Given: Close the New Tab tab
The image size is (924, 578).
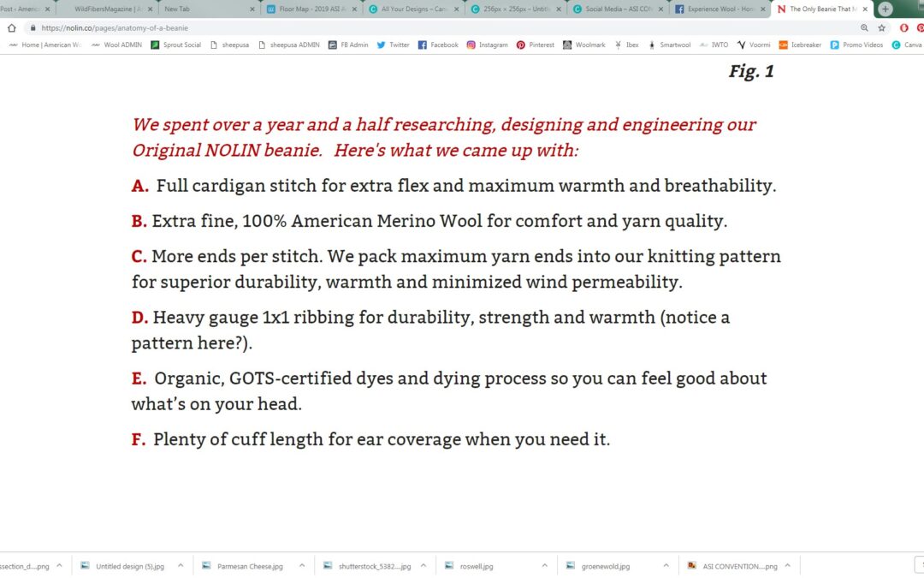Looking at the screenshot, I should (x=252, y=9).
